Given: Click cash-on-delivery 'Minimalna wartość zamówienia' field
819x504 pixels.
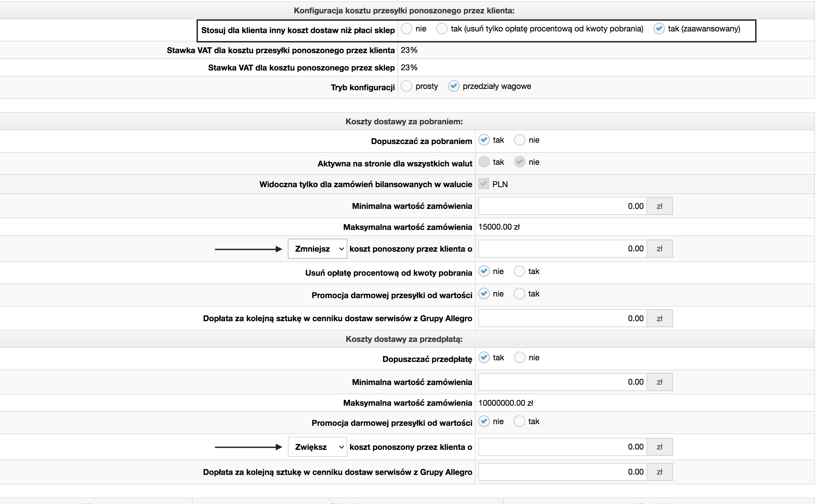Looking at the screenshot, I should click(x=562, y=206).
